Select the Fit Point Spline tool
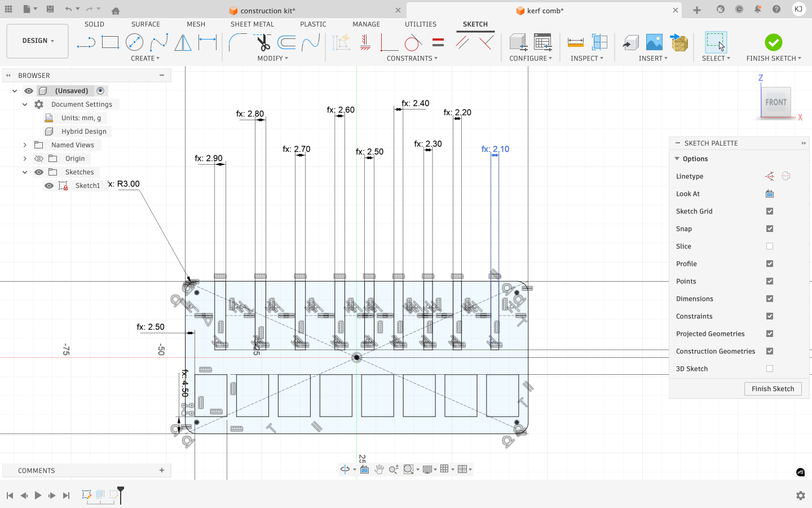This screenshot has width=812, height=508. pos(161,42)
